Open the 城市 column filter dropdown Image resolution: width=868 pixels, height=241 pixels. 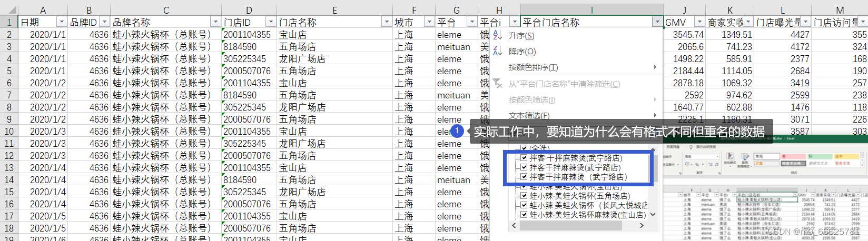pos(429,22)
